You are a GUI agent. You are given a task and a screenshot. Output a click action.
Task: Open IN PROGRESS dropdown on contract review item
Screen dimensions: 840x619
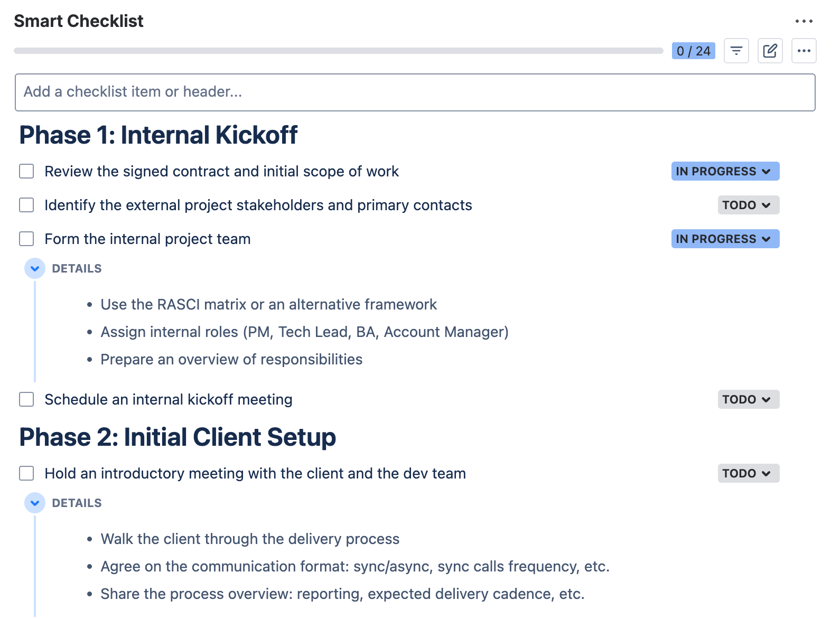tap(725, 171)
